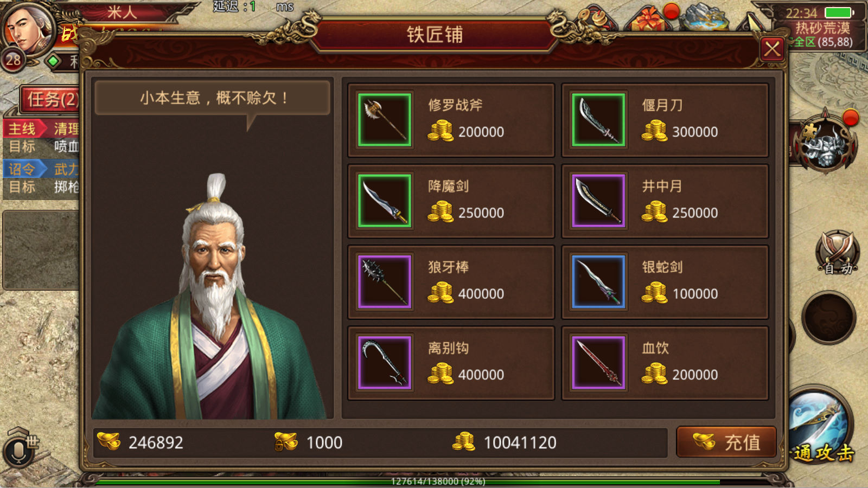Open the armored boss helmet icon
Screen dimensions: 868x488
[826, 143]
